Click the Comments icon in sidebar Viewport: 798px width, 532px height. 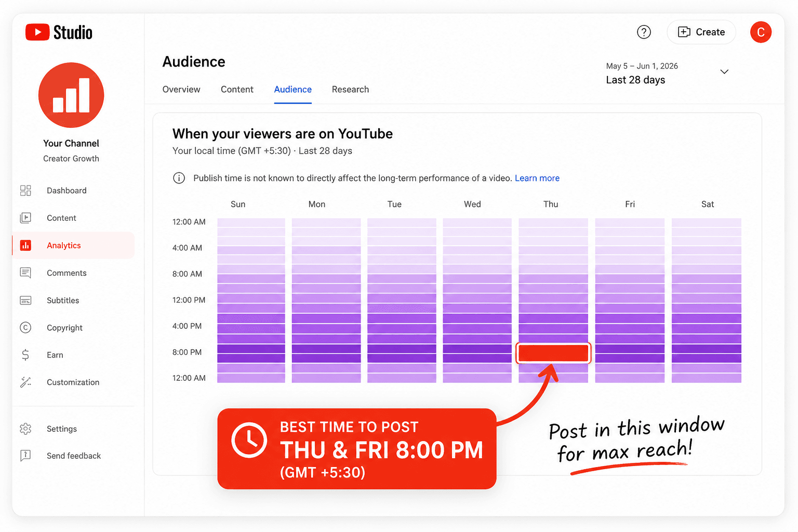point(25,273)
